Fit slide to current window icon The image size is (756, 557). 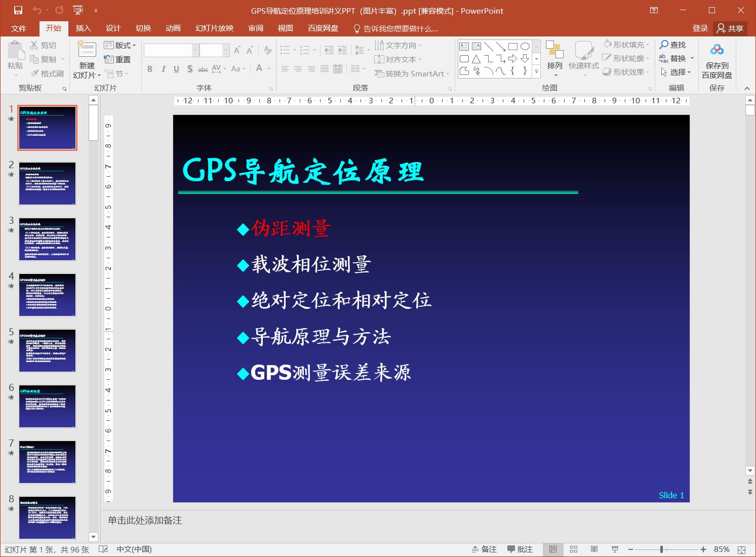click(x=742, y=549)
